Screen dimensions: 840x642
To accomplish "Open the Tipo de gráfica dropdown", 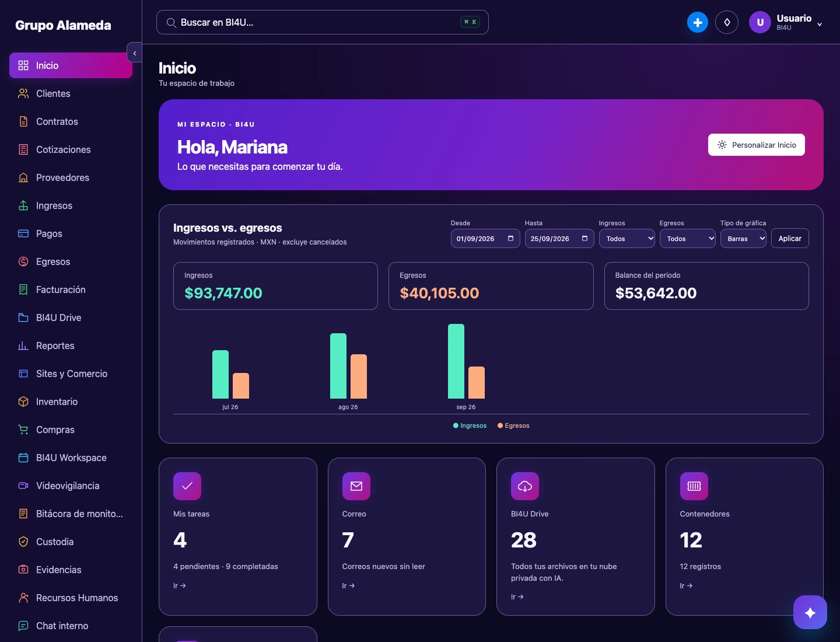I will (743, 238).
